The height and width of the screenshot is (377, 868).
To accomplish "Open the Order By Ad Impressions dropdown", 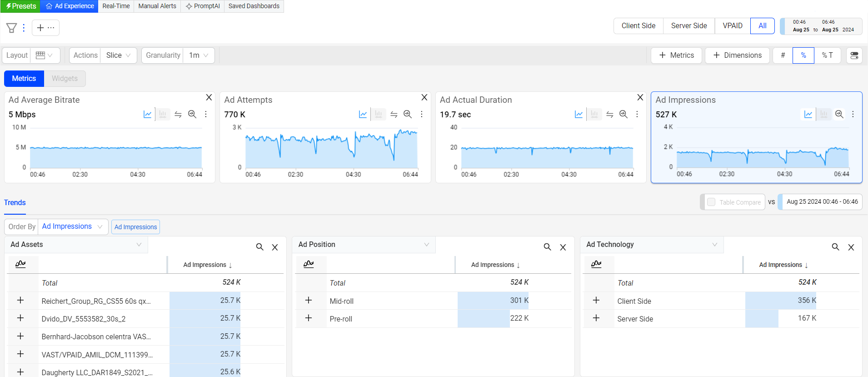I will coord(72,226).
